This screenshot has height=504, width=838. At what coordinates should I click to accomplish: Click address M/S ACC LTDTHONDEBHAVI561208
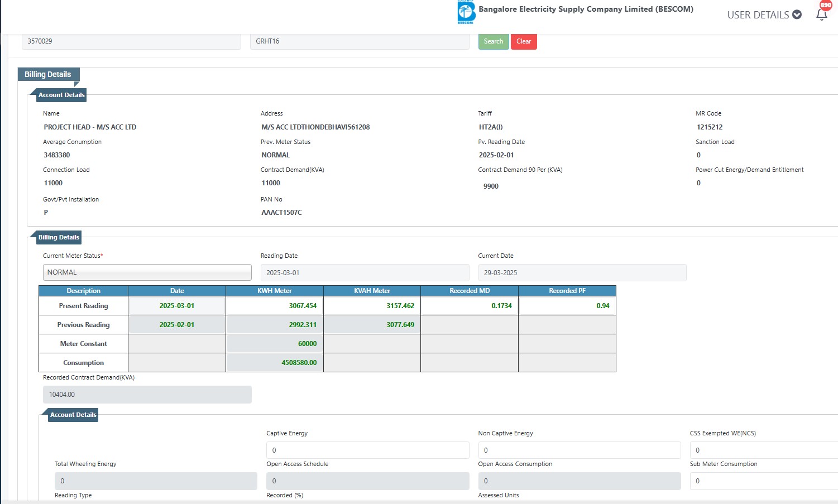pos(315,127)
